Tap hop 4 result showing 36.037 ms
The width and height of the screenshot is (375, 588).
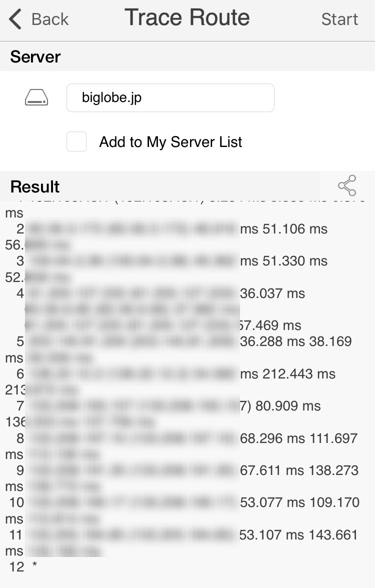(x=272, y=293)
